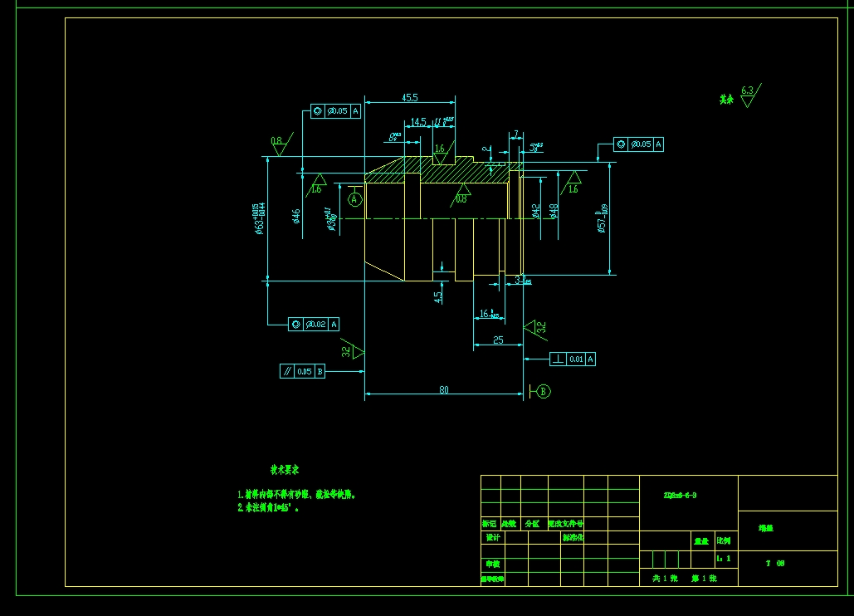Click the 3.2 roughness symbol on the left end face
The image size is (854, 616).
point(353,350)
